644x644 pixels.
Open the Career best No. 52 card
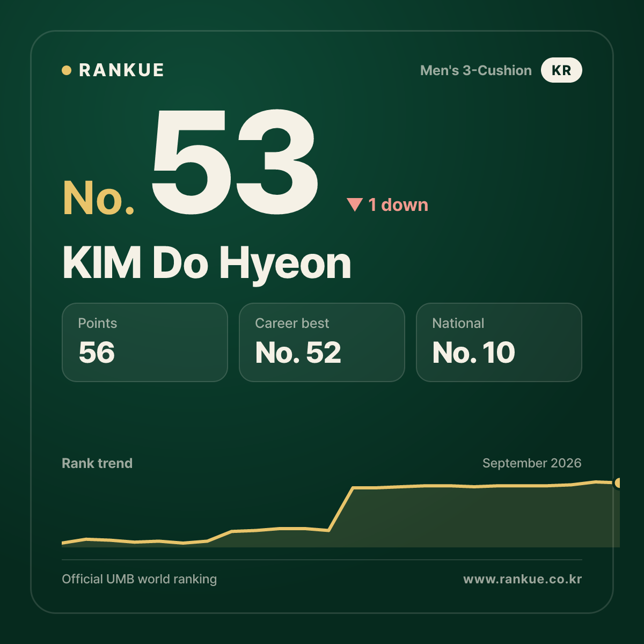(322, 342)
